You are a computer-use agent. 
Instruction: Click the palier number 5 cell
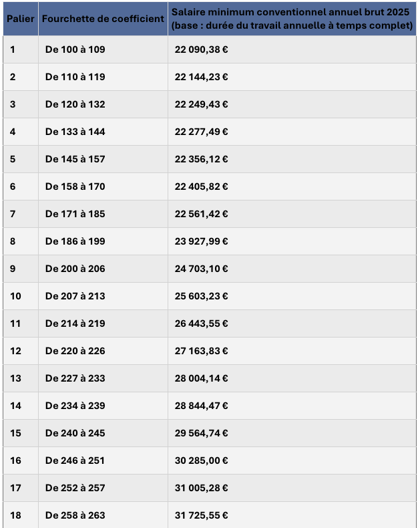coord(13,159)
